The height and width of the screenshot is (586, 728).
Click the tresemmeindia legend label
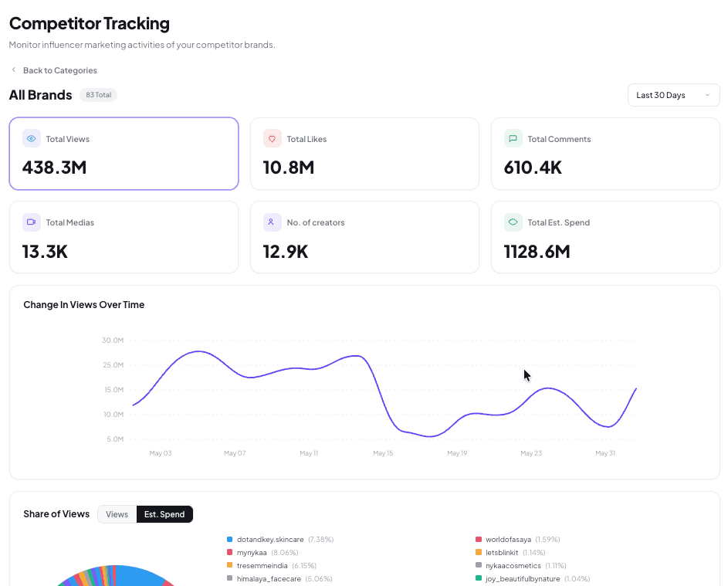[x=262, y=566]
